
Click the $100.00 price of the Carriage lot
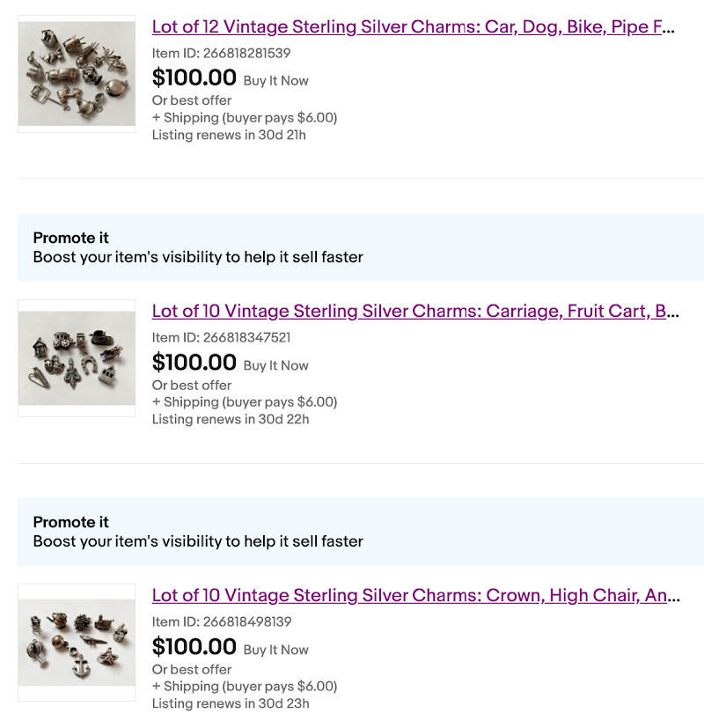pyautogui.click(x=194, y=363)
